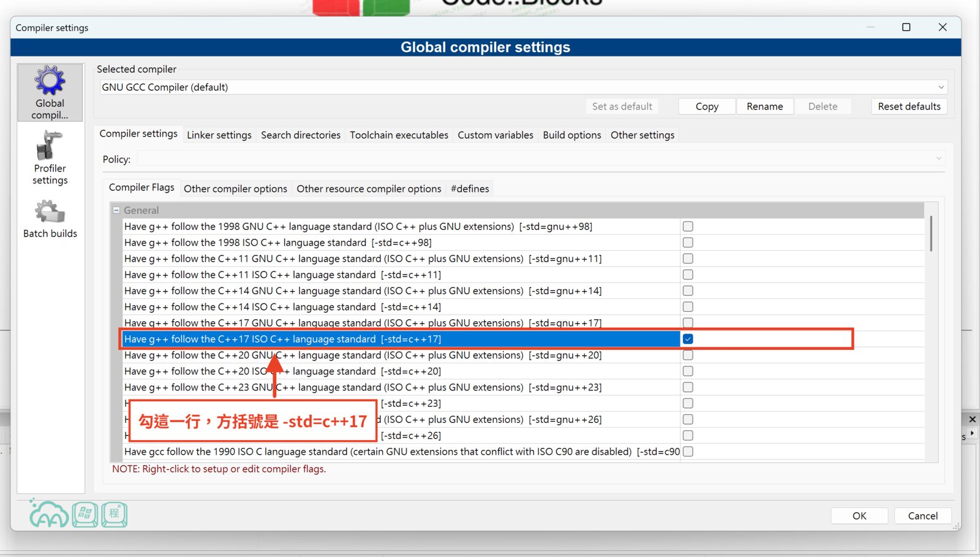
Task: Open the Other compiler options sub-tab
Action: (235, 189)
